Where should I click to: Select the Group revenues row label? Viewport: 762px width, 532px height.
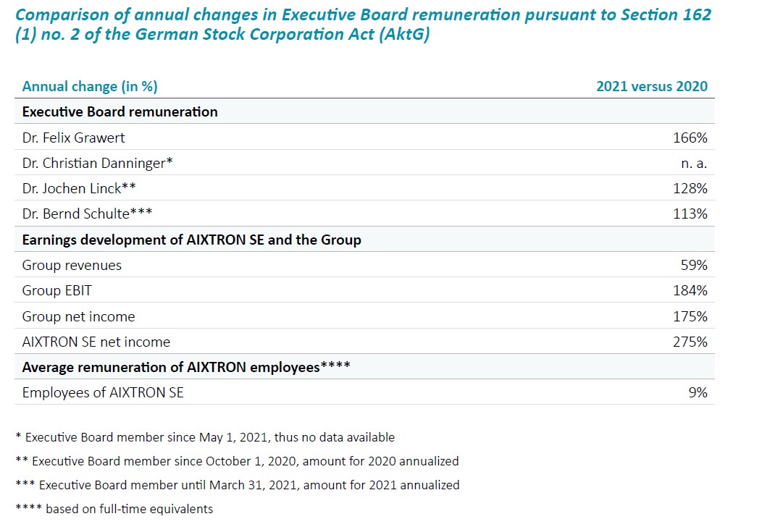(72, 266)
